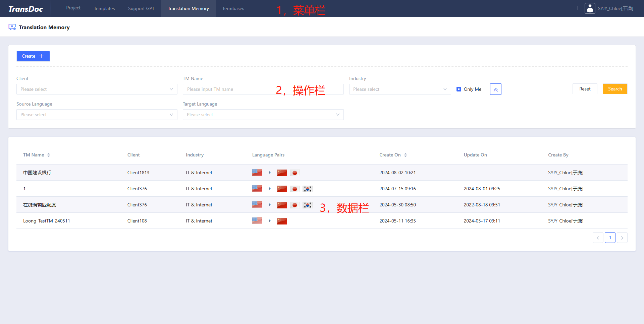Viewport: 644px width, 324px height.
Task: Focus the TM Name input field
Action: (x=263, y=89)
